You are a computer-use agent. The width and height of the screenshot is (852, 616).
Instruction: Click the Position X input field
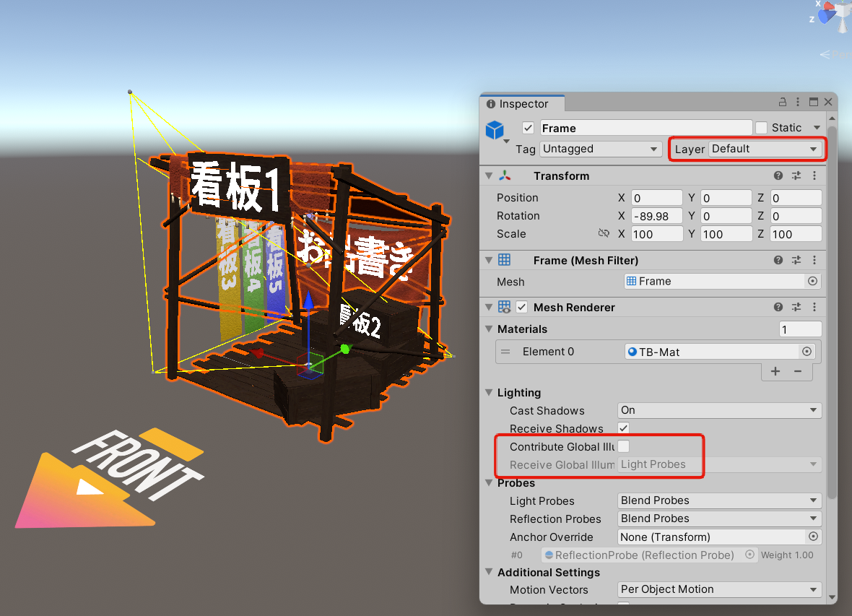pos(657,198)
